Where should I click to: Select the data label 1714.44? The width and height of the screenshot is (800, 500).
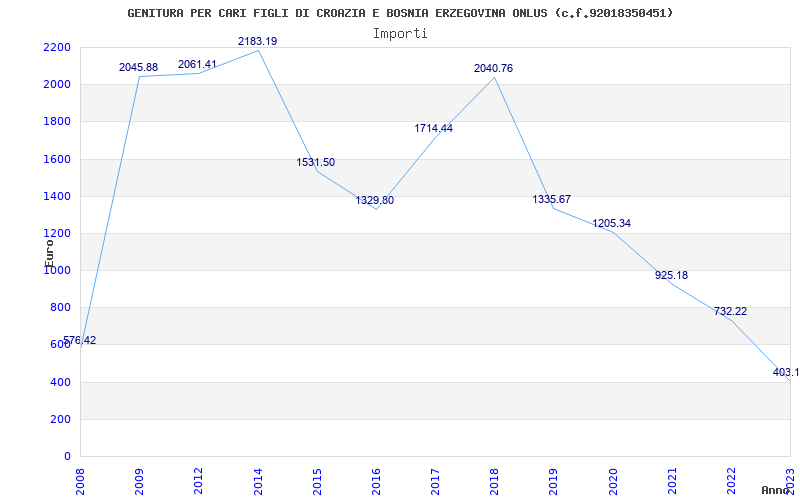[x=434, y=129]
